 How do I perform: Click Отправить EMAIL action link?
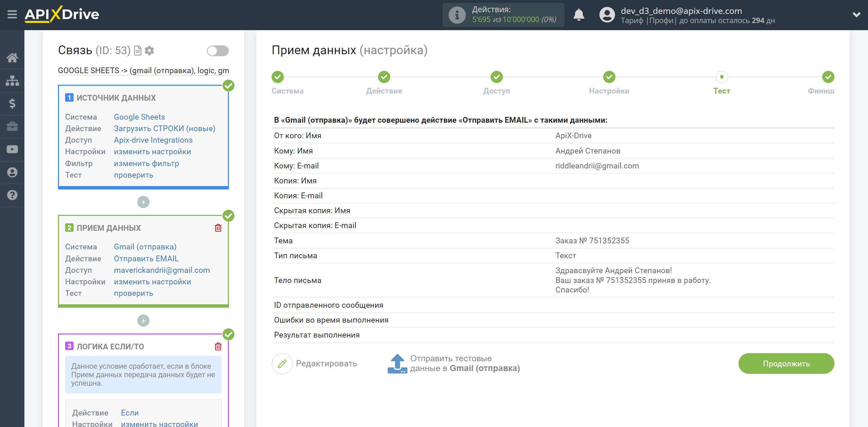coord(146,259)
